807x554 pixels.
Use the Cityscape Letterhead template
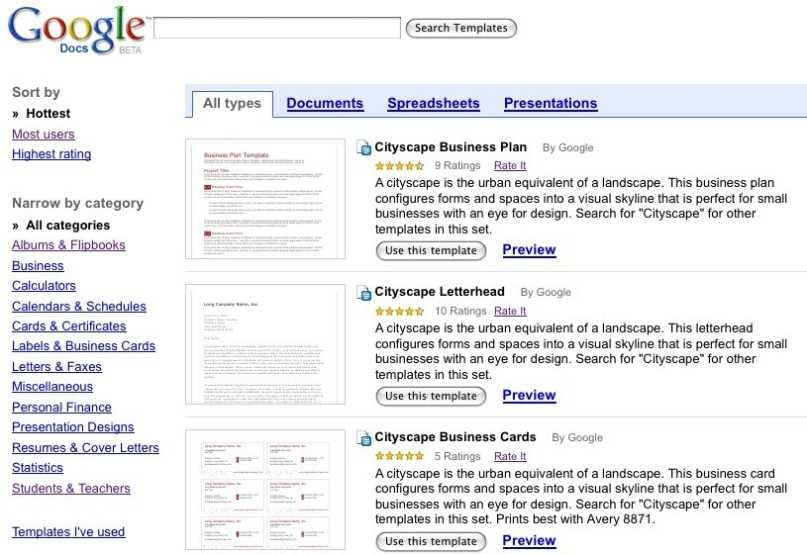(x=431, y=396)
